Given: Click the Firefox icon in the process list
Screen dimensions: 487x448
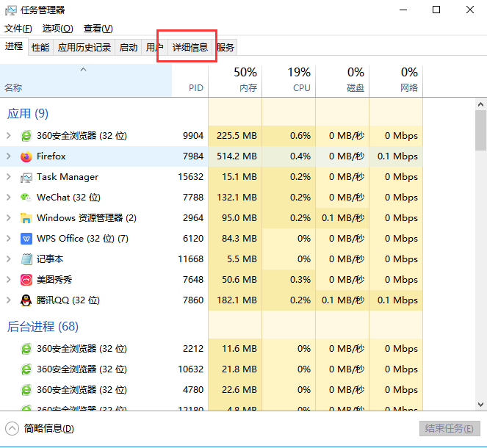Looking at the screenshot, I should coord(26,156).
